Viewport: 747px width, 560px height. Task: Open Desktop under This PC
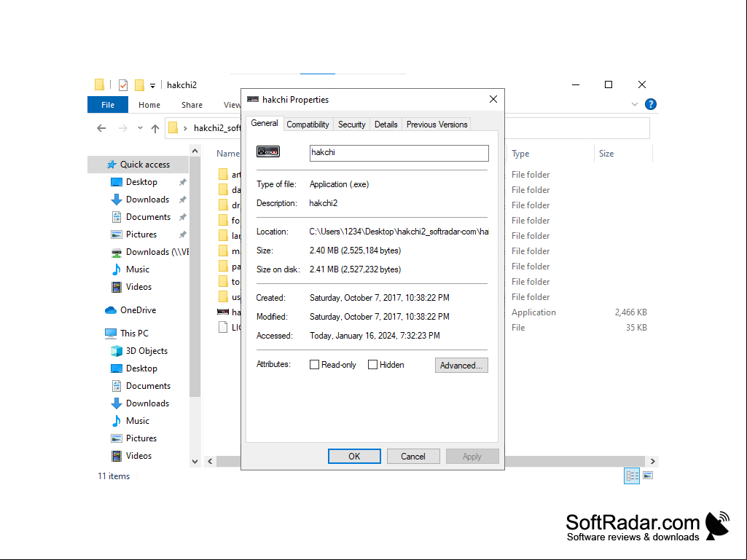pyautogui.click(x=141, y=368)
